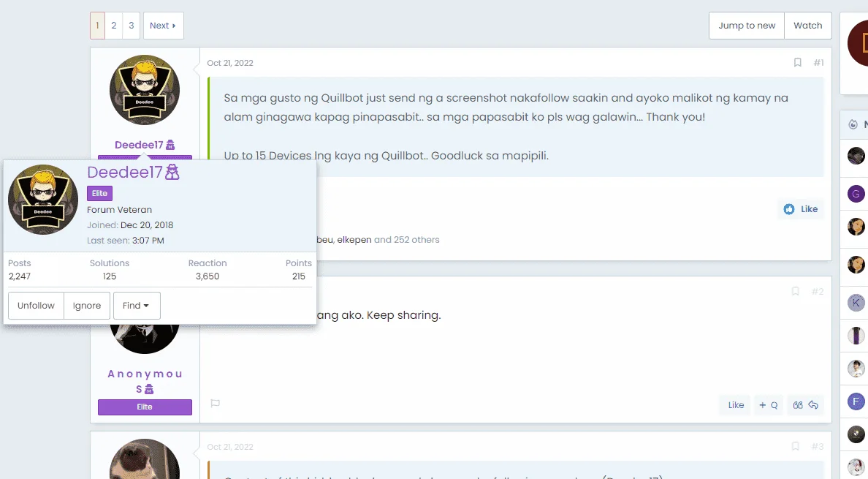This screenshot has height=479, width=868.
Task: Open the #3 post permalink
Action: tap(818, 446)
